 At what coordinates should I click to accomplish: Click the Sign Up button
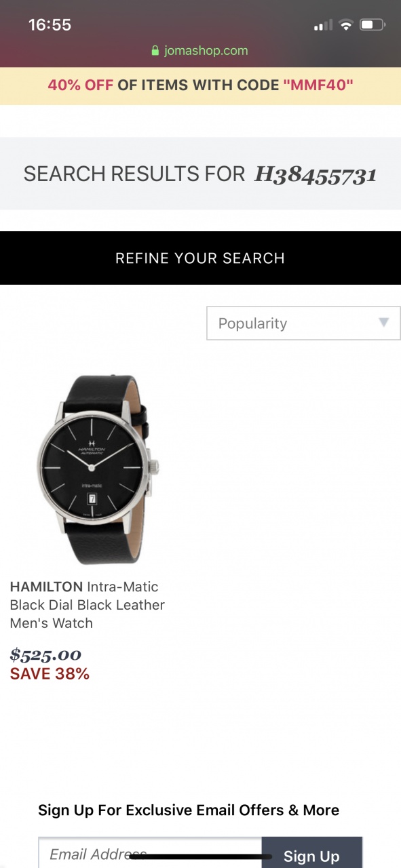pyautogui.click(x=311, y=852)
